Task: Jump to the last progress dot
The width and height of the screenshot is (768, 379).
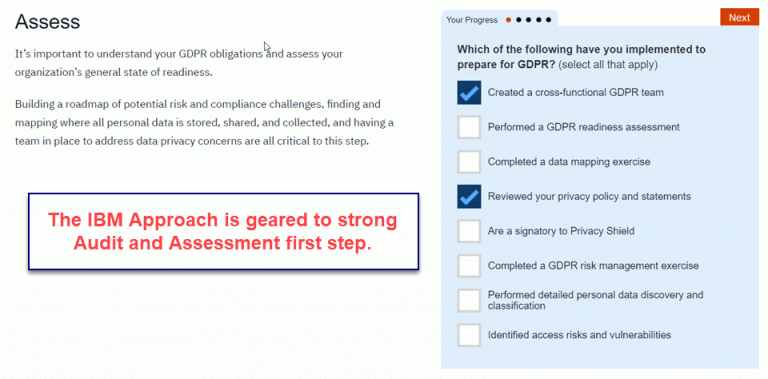Action: pyautogui.click(x=549, y=20)
